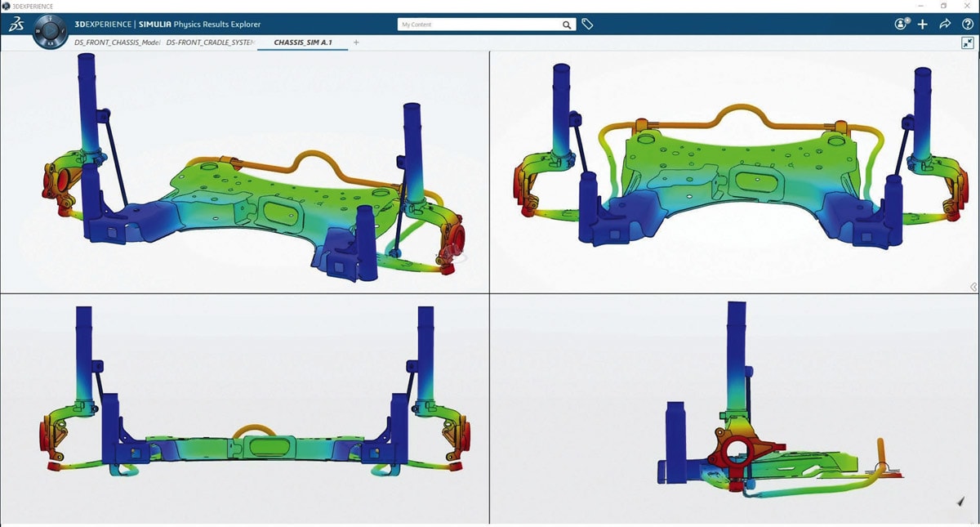This screenshot has width=980, height=527.
Task: Click the add new app plus icon
Action: [x=922, y=25]
